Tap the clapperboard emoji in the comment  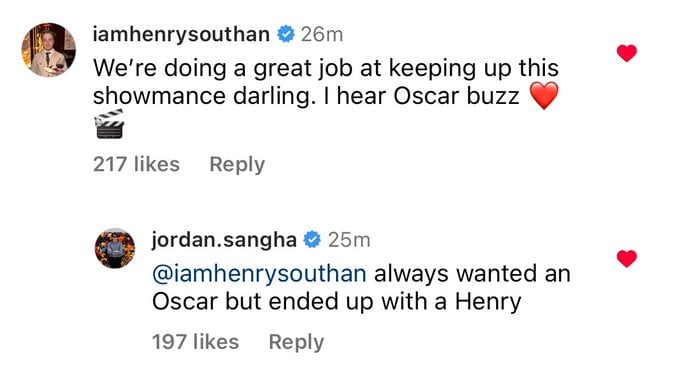tap(109, 124)
